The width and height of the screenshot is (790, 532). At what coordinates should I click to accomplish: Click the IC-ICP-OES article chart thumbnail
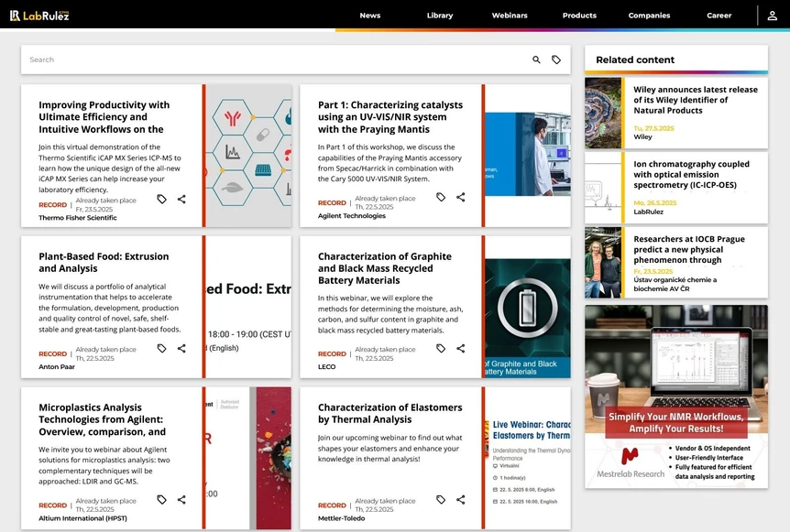coord(603,188)
